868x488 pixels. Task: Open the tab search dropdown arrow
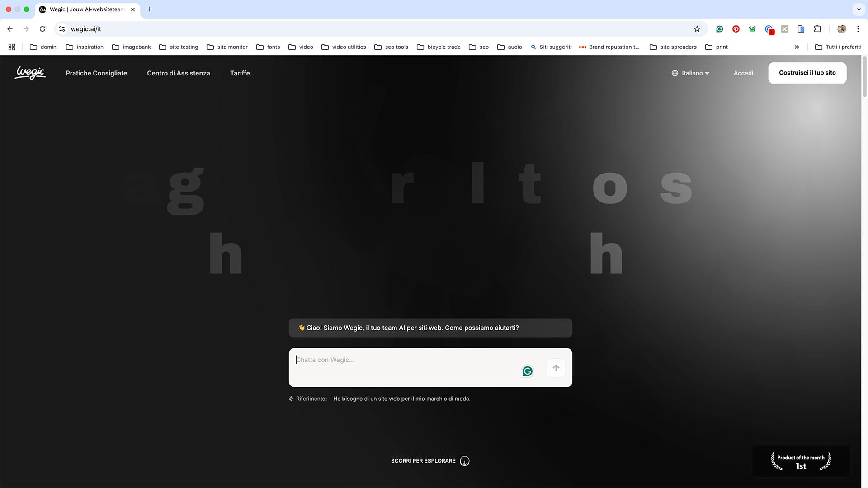click(x=859, y=9)
